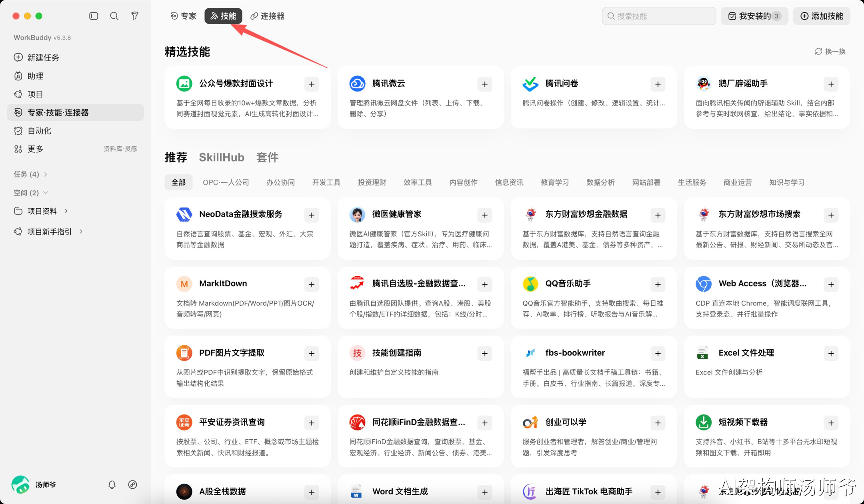Image resolution: width=864 pixels, height=504 pixels.
Task: Click the 汤师爷 user avatar
Action: 20,484
